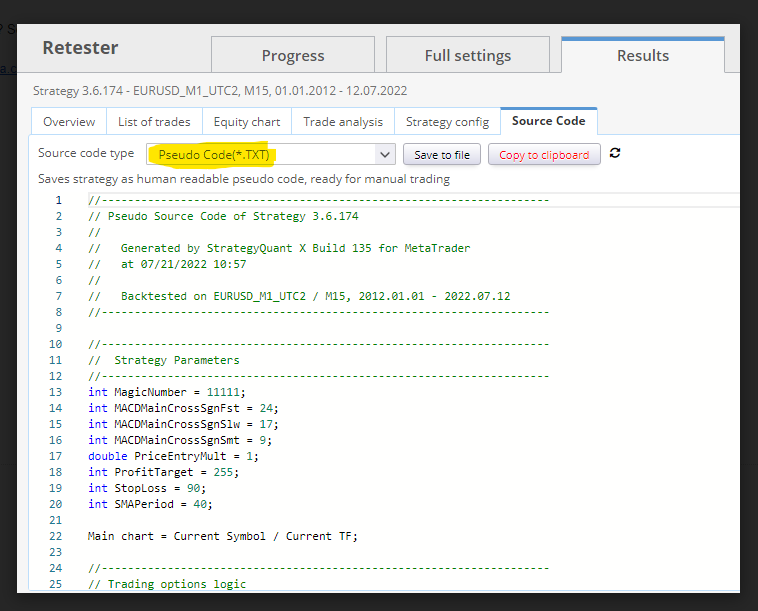758x611 pixels.
Task: Show the List of trades tab
Action: 154,122
